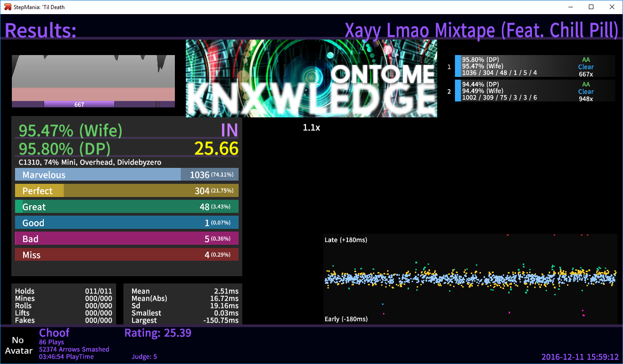Maximize the StepMania window
The height and width of the screenshot is (364, 623).
[591, 7]
